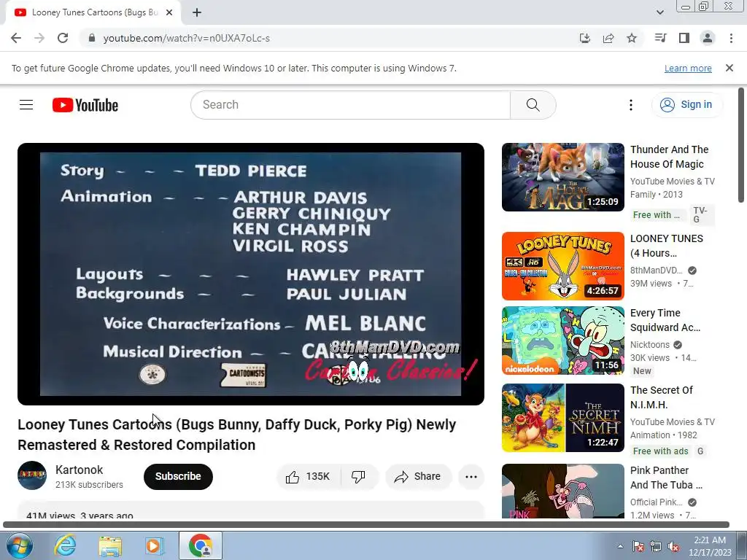The width and height of the screenshot is (747, 560).
Task: Open Windows Explorer from taskbar
Action: pos(110,545)
